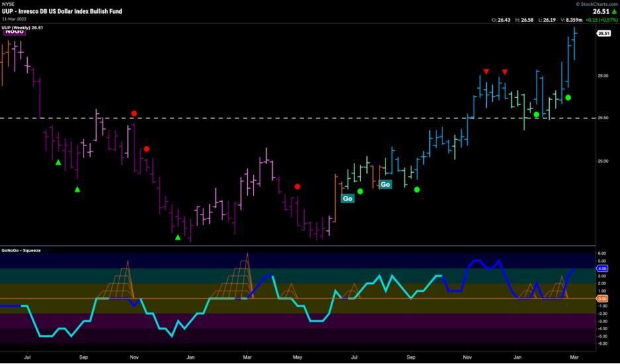Viewport: 620px width, 364px height.
Task: Click the 25.00 price axis label
Action: coord(603,161)
